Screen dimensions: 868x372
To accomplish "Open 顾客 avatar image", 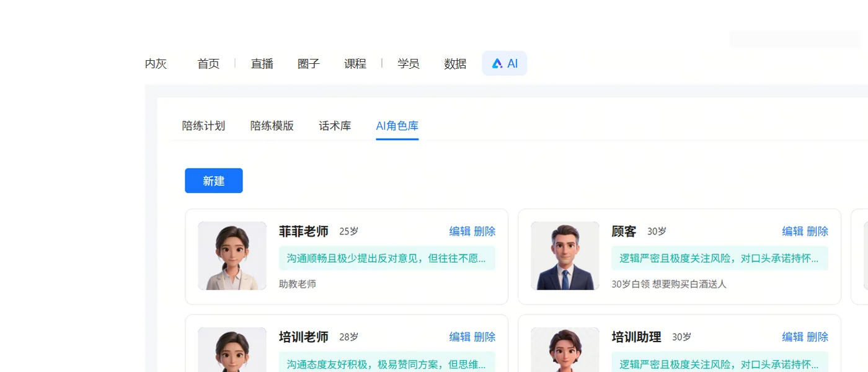I will [x=565, y=256].
